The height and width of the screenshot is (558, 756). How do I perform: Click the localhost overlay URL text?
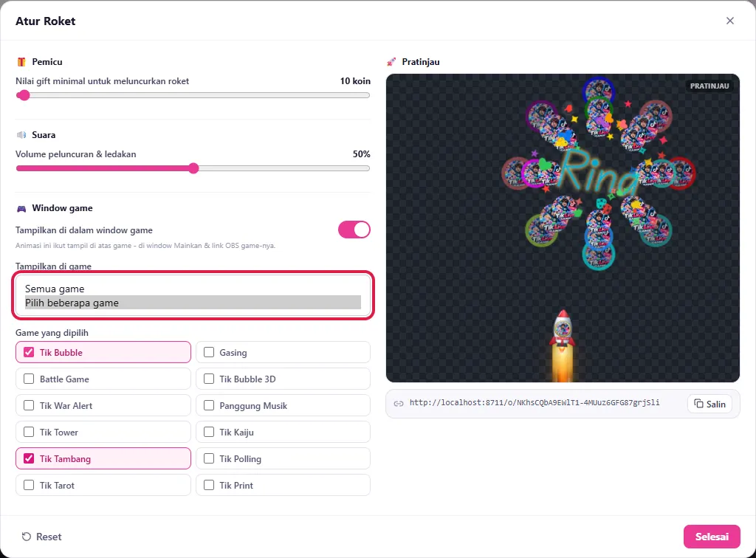[535, 403]
